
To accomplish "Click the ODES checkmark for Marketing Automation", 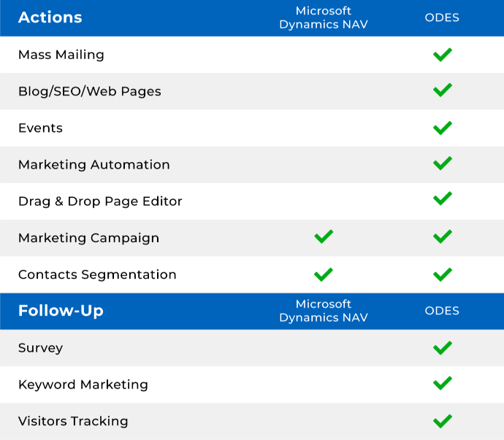I will pos(443,163).
